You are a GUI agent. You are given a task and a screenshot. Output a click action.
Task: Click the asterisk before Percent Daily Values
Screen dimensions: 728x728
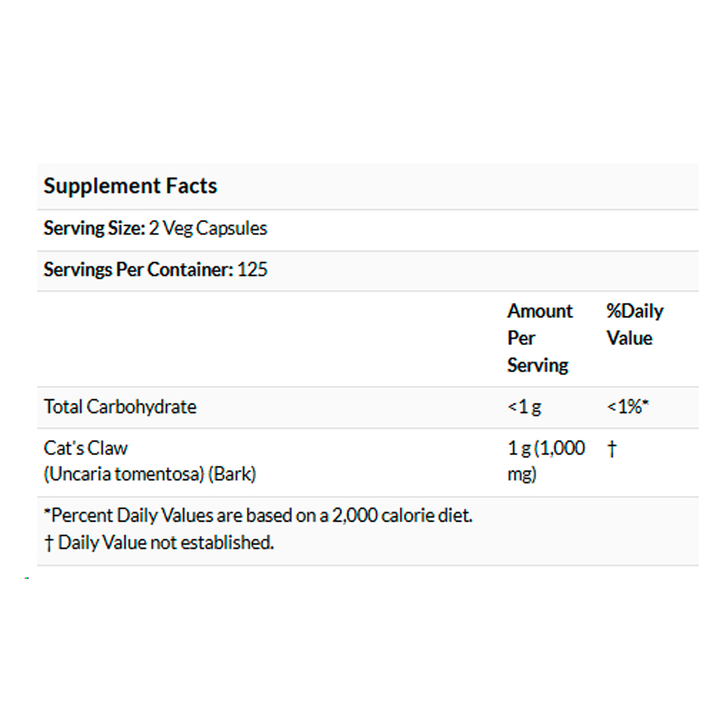[x=47, y=511]
